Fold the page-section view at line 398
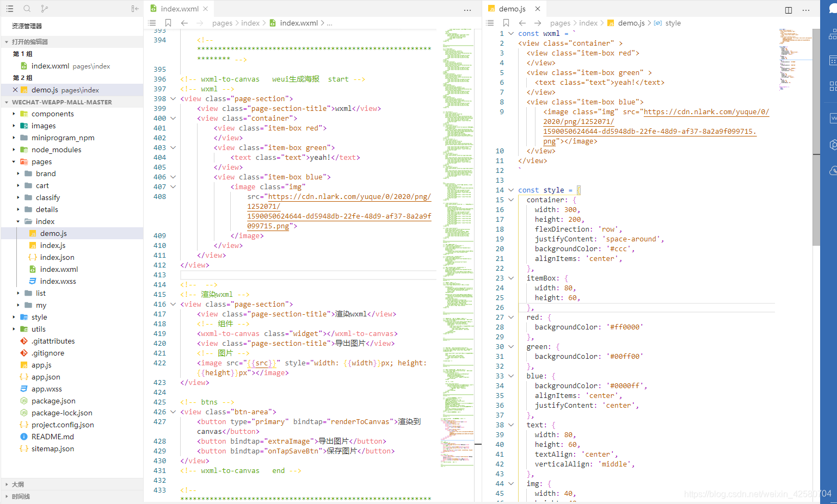The width and height of the screenshot is (837, 504). [173, 98]
